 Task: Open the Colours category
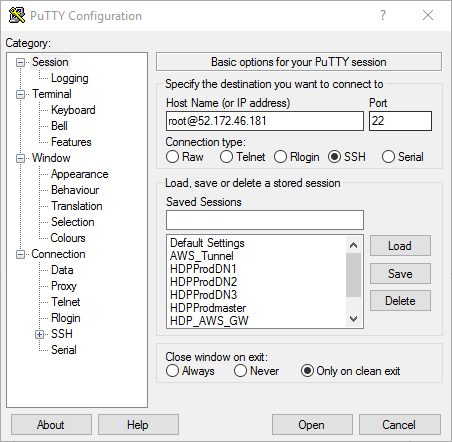click(68, 238)
